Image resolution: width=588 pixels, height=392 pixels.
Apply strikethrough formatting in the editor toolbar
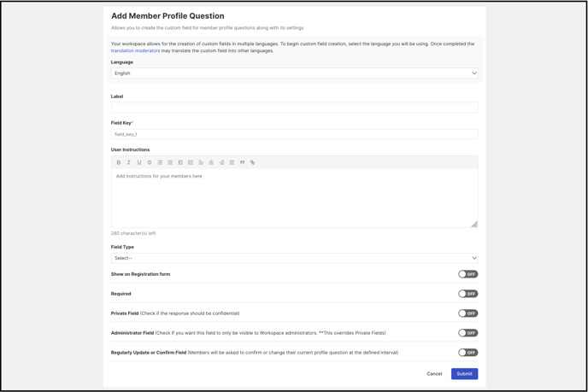150,162
